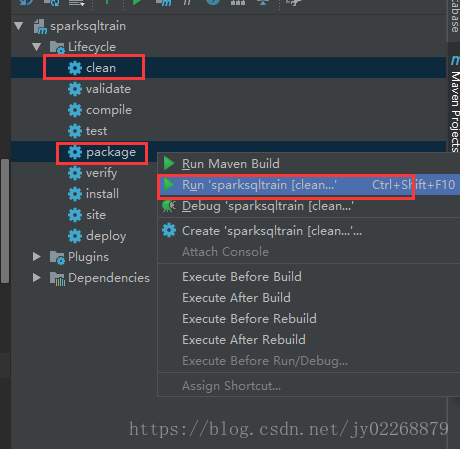The image size is (460, 449).
Task: Select the Dependencies label in the tree
Action: 109,278
